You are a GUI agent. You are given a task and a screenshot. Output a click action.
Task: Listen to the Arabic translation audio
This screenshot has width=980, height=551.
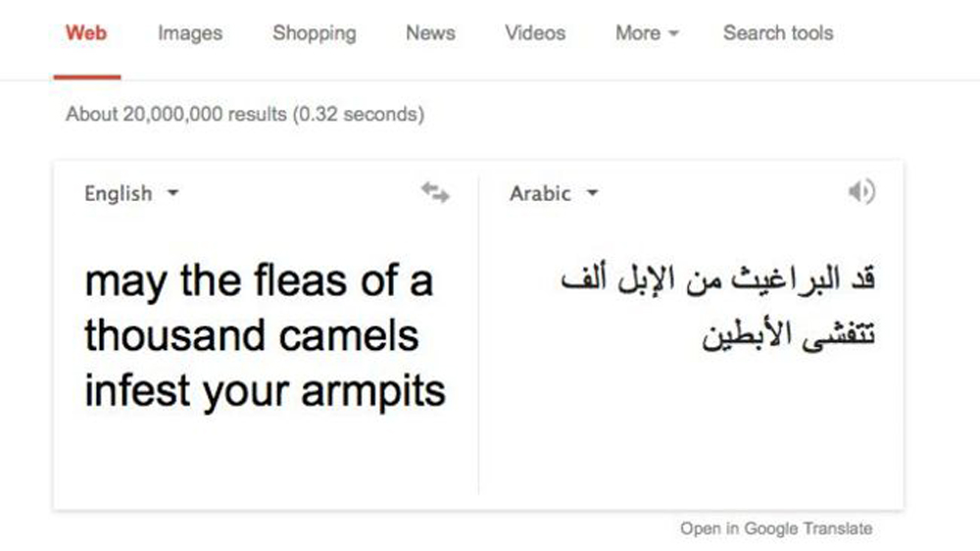pos(861,191)
